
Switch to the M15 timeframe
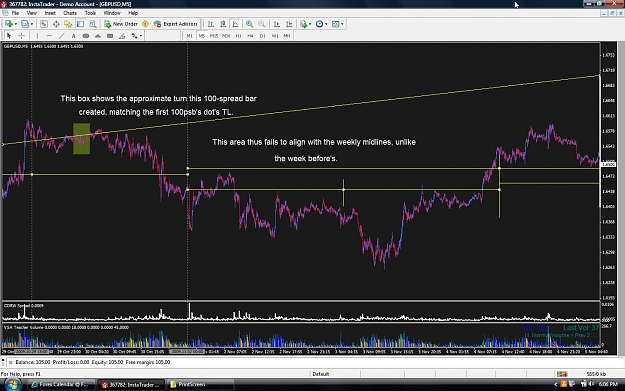[x=214, y=36]
